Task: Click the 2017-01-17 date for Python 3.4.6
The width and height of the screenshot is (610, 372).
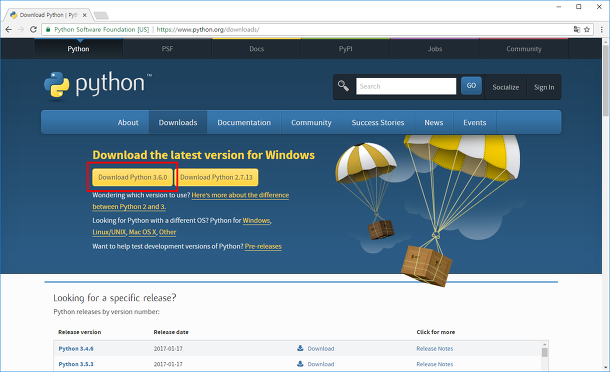Action: pyautogui.click(x=168, y=349)
